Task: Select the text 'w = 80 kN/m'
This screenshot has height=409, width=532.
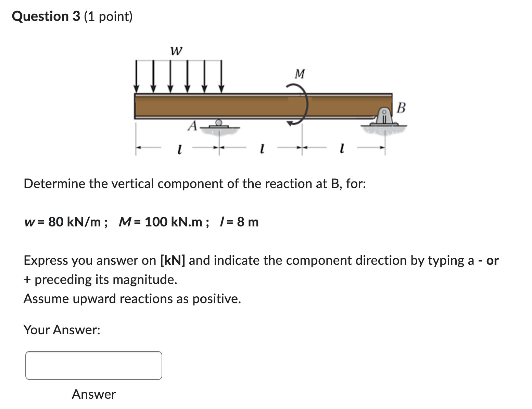Action: (63, 222)
